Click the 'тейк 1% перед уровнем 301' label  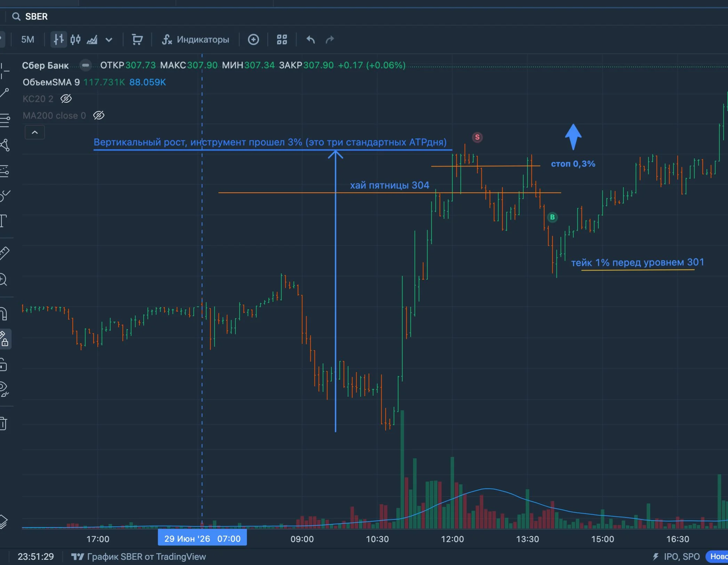pyautogui.click(x=638, y=262)
